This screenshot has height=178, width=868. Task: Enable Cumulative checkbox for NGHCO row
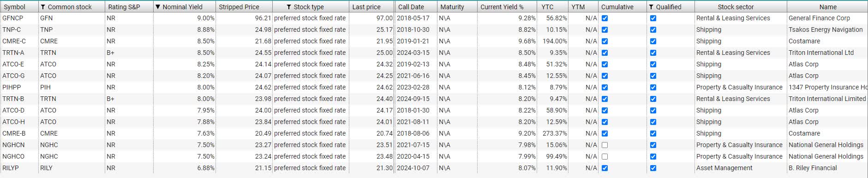[x=605, y=156]
